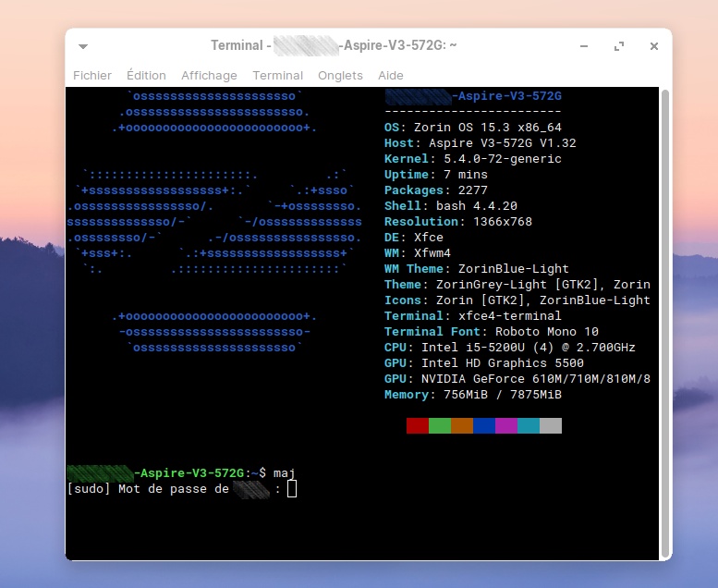Expand the Affichage menu
Viewport: 718px width, 588px height.
(x=209, y=76)
